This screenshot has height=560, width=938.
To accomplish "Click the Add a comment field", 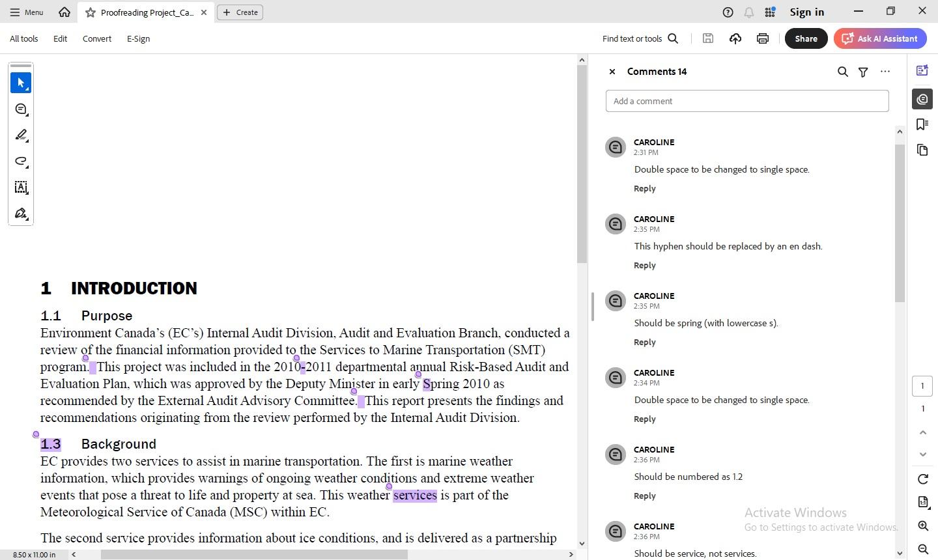I will click(x=747, y=101).
